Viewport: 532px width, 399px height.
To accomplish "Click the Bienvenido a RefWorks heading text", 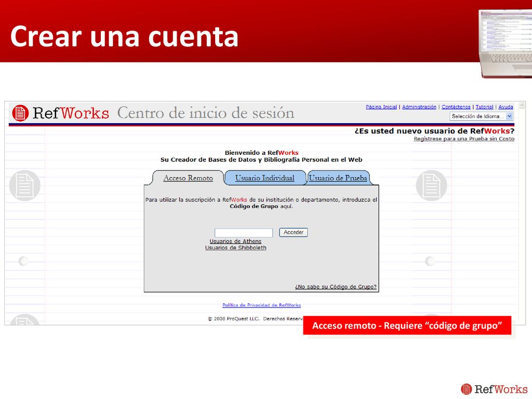I will click(x=262, y=153).
